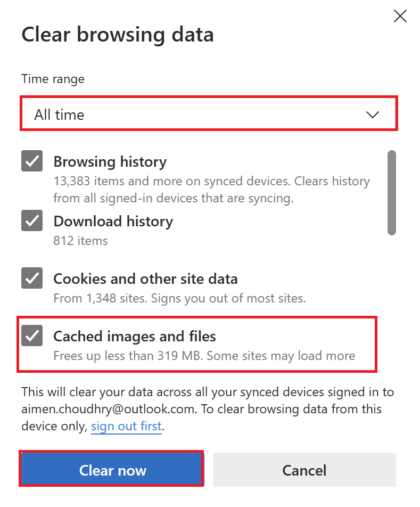
Task: Close the Clear browsing data dialog
Action: [x=400, y=17]
